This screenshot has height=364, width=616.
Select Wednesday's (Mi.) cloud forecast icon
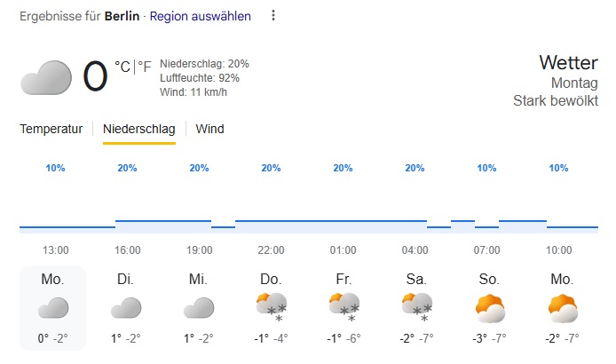coord(198,308)
